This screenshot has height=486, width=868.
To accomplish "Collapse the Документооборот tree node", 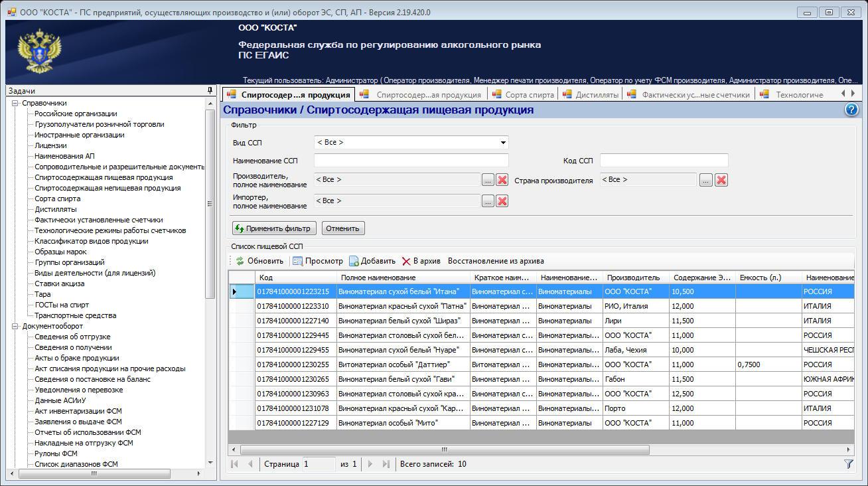I will click(15, 326).
